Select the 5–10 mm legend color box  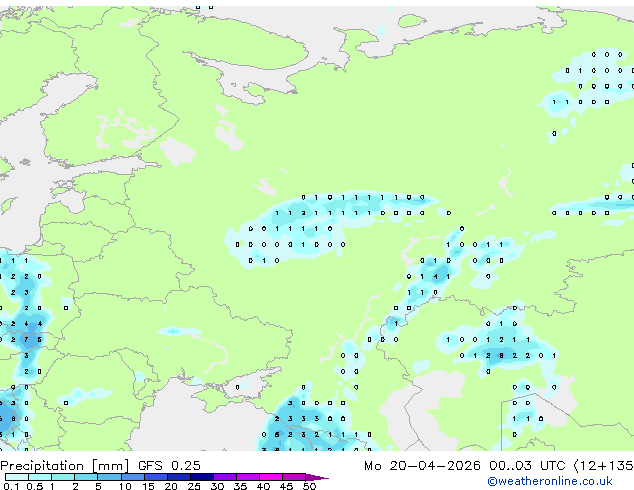pyautogui.click(x=109, y=477)
